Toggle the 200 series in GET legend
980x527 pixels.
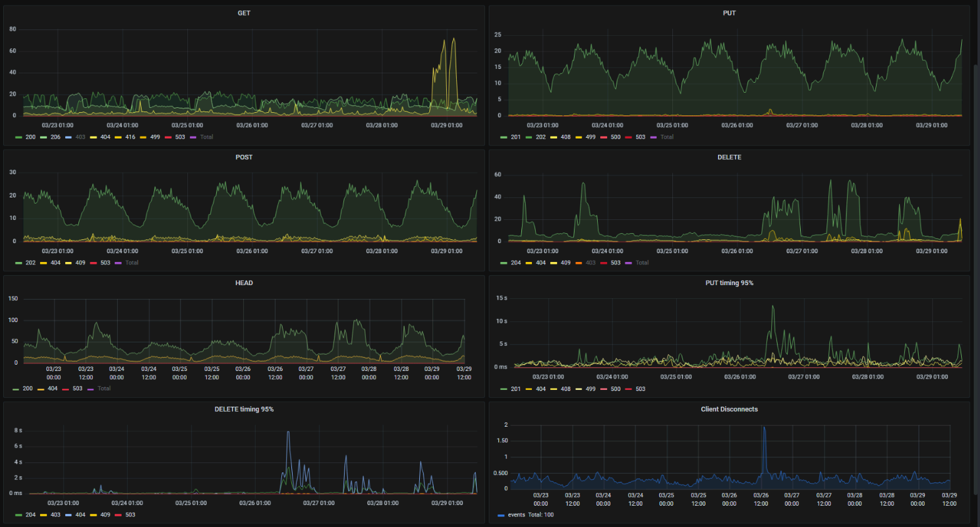coord(26,137)
